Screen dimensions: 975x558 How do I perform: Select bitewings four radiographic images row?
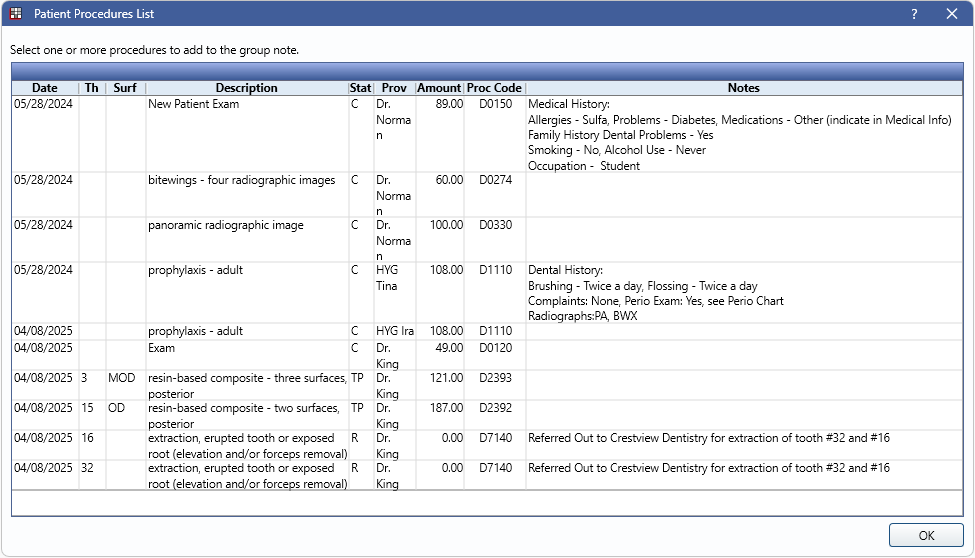click(241, 180)
